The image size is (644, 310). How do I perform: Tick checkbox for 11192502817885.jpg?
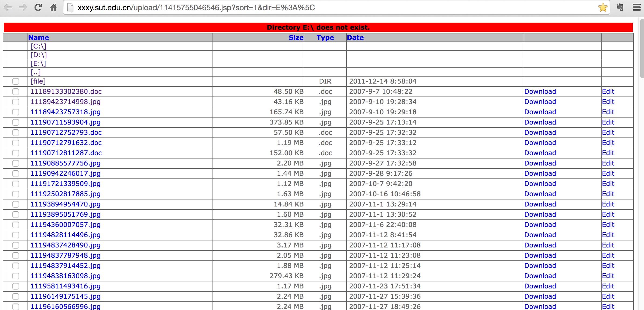pos(16,194)
